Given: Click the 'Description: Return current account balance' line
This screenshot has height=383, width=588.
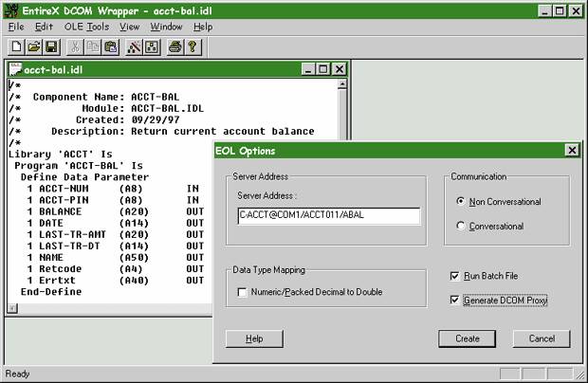Looking at the screenshot, I should pyautogui.click(x=161, y=132).
